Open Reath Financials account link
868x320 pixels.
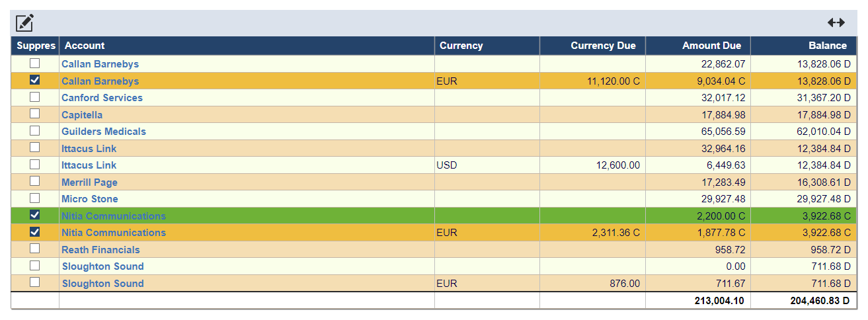point(100,250)
